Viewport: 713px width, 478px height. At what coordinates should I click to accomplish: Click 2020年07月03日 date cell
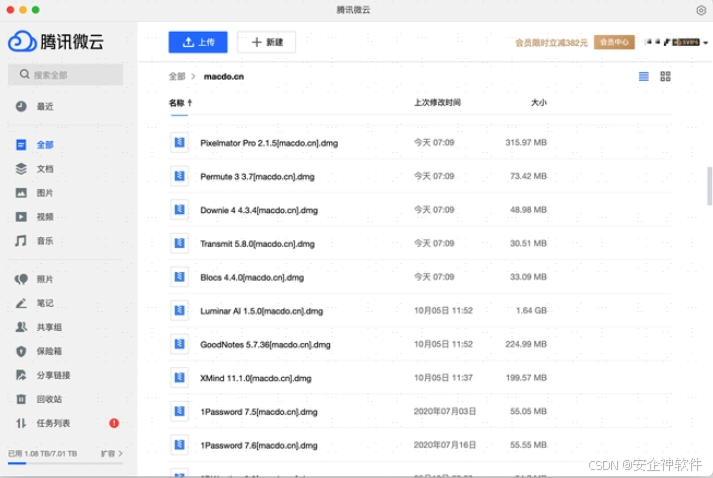pos(445,411)
